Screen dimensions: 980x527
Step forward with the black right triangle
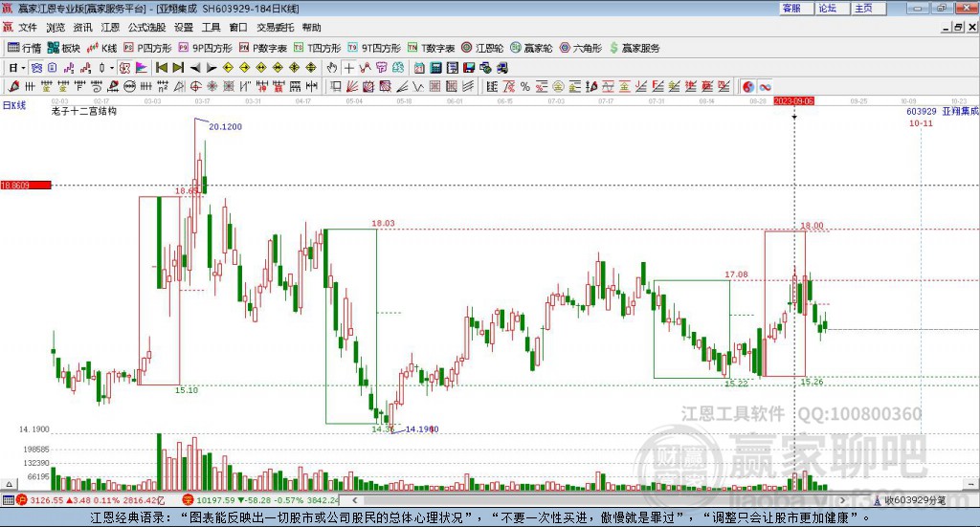[212, 68]
